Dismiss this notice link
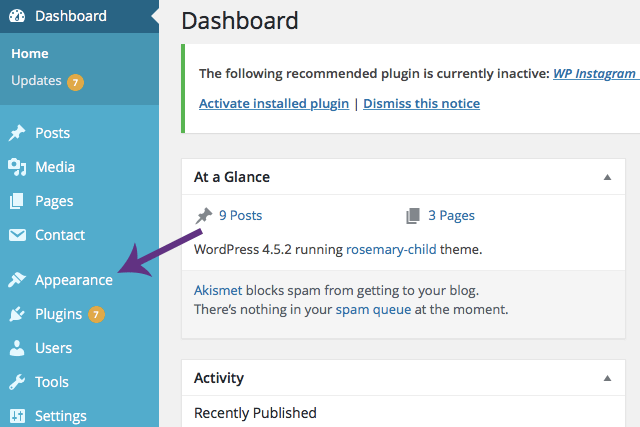 [x=421, y=103]
